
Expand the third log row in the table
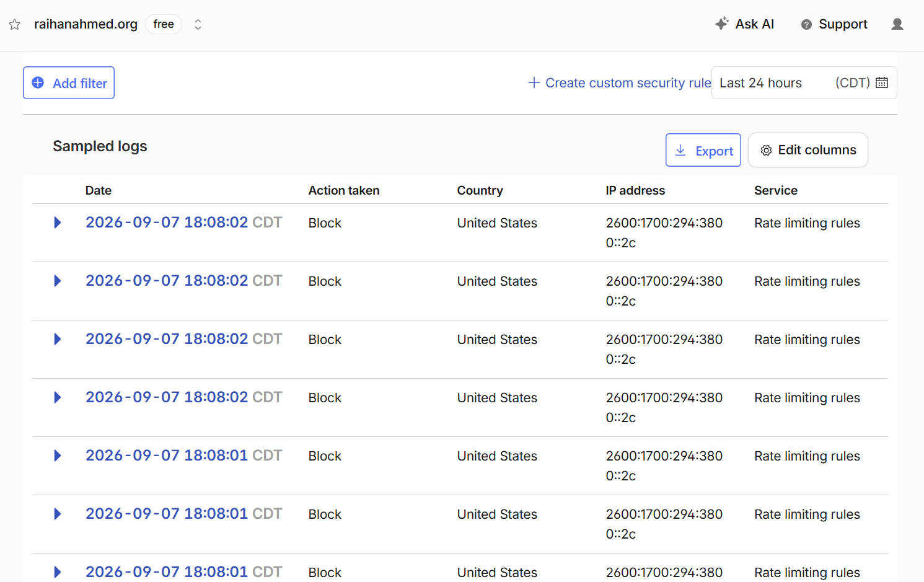pyautogui.click(x=58, y=339)
